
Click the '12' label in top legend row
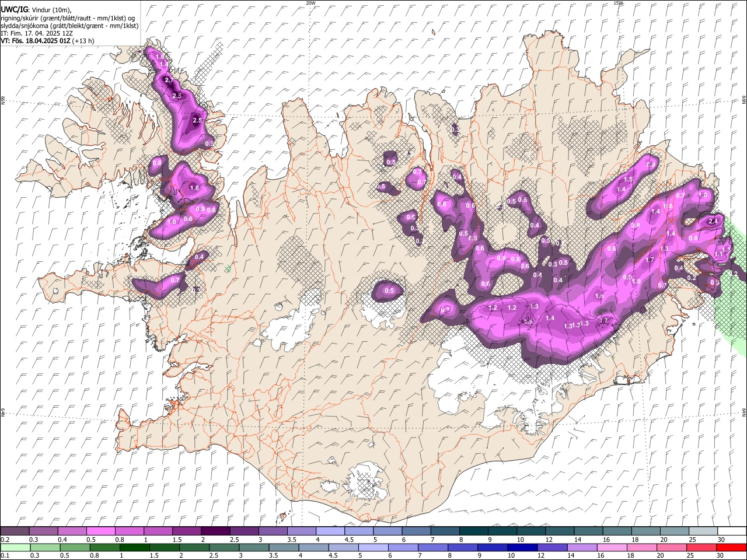549,540
